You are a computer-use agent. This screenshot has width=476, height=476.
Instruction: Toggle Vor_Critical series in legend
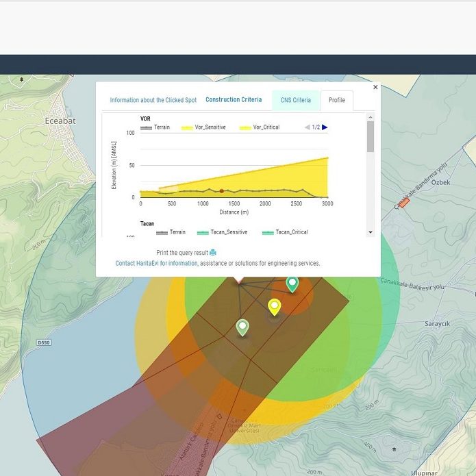(x=260, y=127)
